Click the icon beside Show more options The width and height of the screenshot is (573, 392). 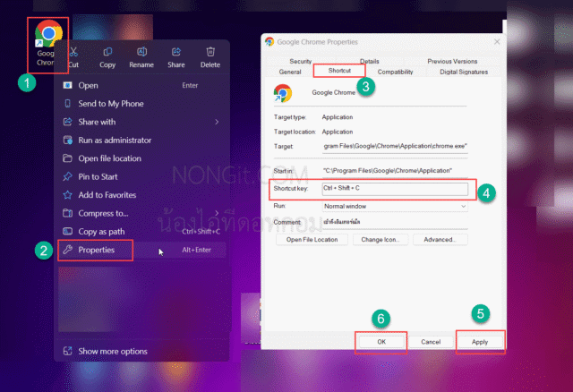coord(68,351)
